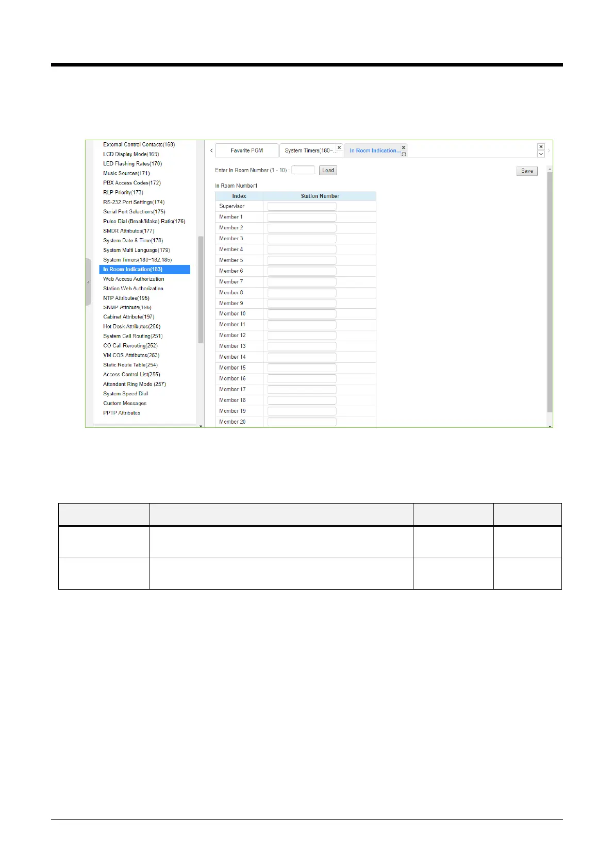
Task: Open External Control Contacts(168) menu item
Action: coord(139,144)
